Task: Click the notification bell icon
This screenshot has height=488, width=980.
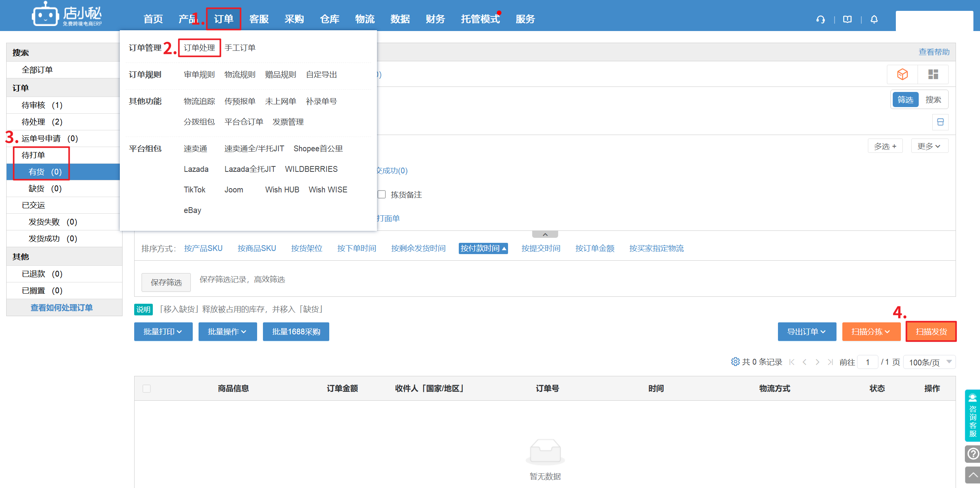Action: tap(874, 19)
